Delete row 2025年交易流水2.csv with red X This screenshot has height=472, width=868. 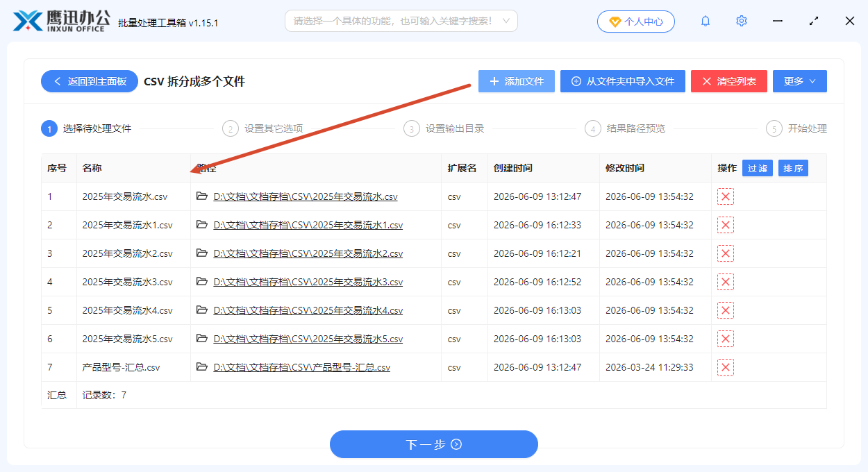tap(726, 253)
